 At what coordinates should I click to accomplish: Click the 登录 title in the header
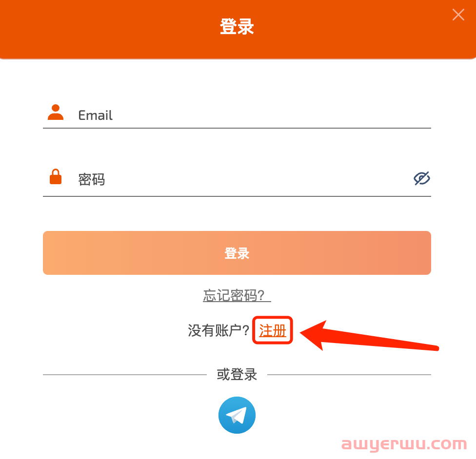pos(237,27)
